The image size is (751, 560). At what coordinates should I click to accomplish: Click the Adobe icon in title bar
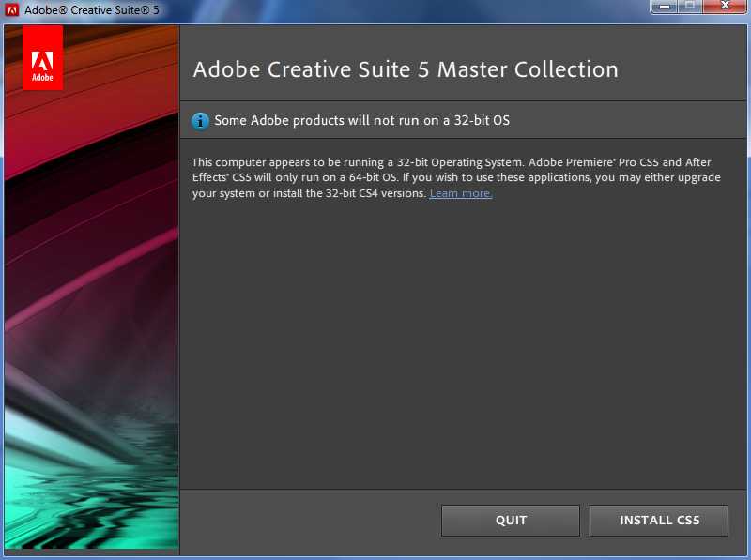point(11,9)
